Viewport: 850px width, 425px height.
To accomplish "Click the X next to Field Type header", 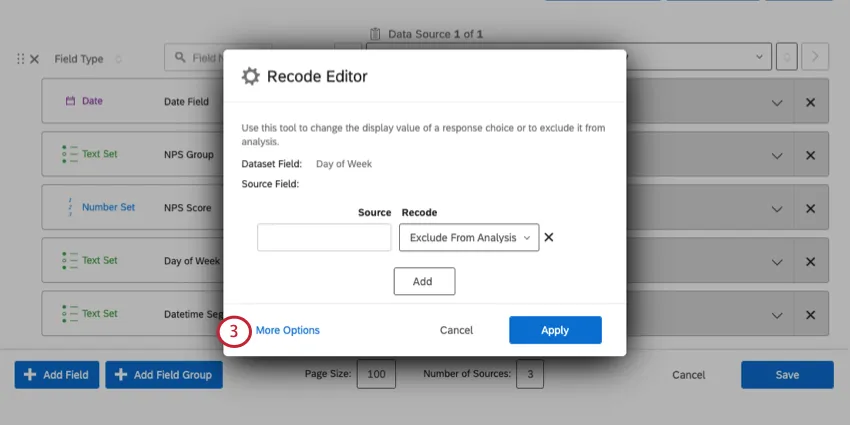I will click(34, 59).
